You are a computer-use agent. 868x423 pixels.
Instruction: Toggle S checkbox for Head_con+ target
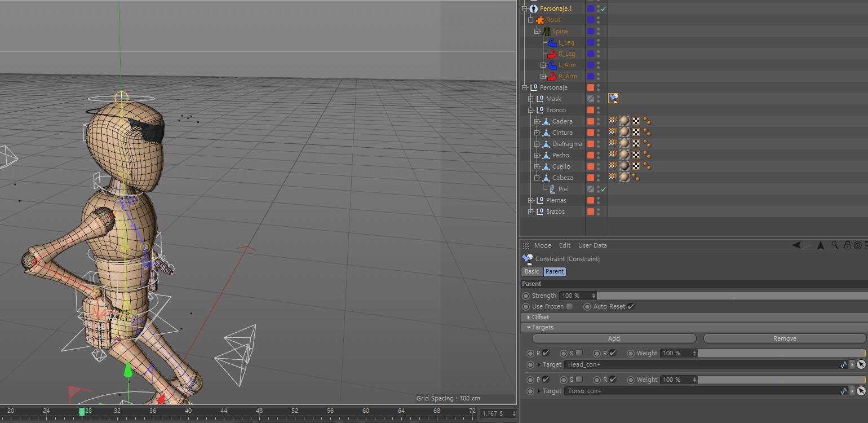pyautogui.click(x=579, y=353)
